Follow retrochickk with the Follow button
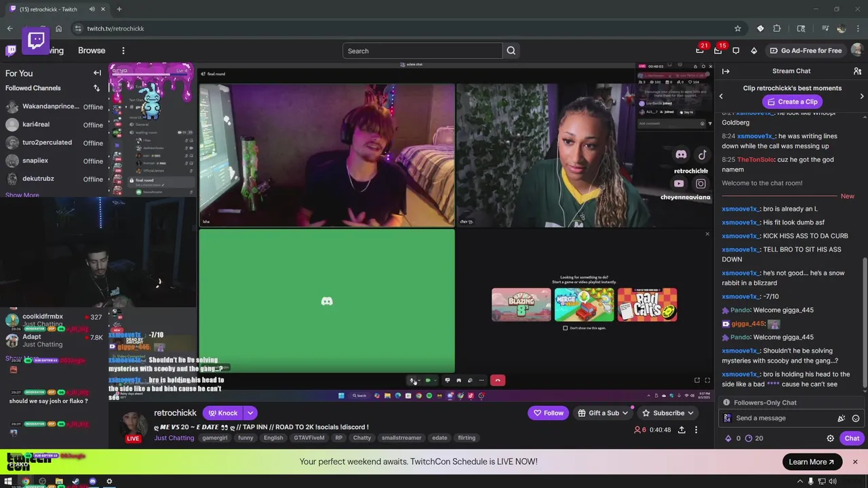Screen dimensions: 868x488 [x=549, y=413]
